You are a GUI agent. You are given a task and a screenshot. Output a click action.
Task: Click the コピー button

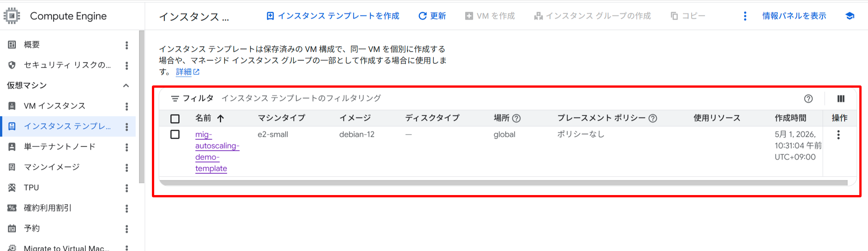pyautogui.click(x=688, y=16)
